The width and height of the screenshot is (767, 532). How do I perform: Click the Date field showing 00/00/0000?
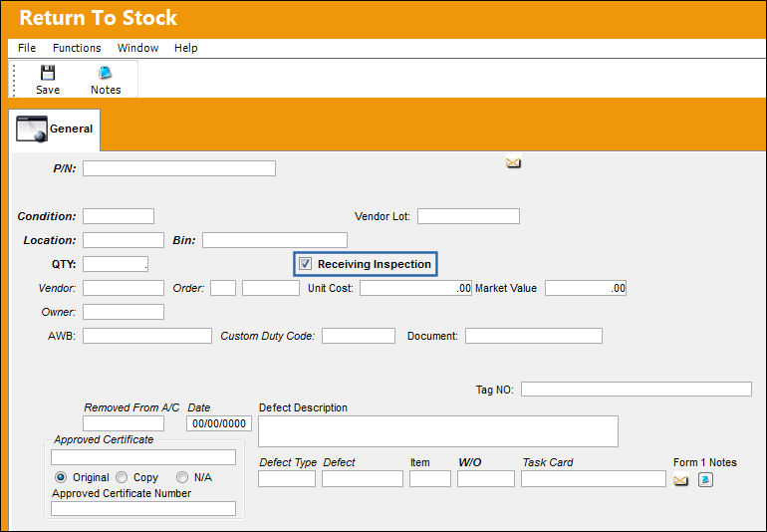click(x=219, y=423)
